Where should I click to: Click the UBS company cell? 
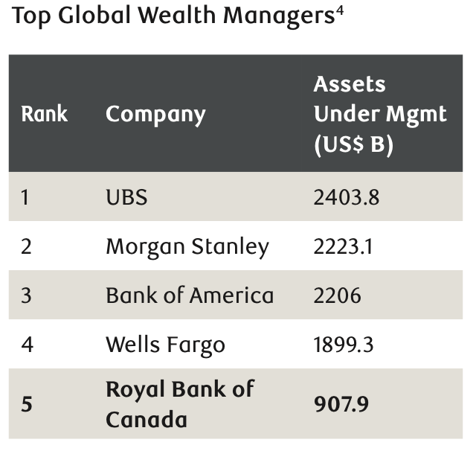pyautogui.click(x=126, y=196)
